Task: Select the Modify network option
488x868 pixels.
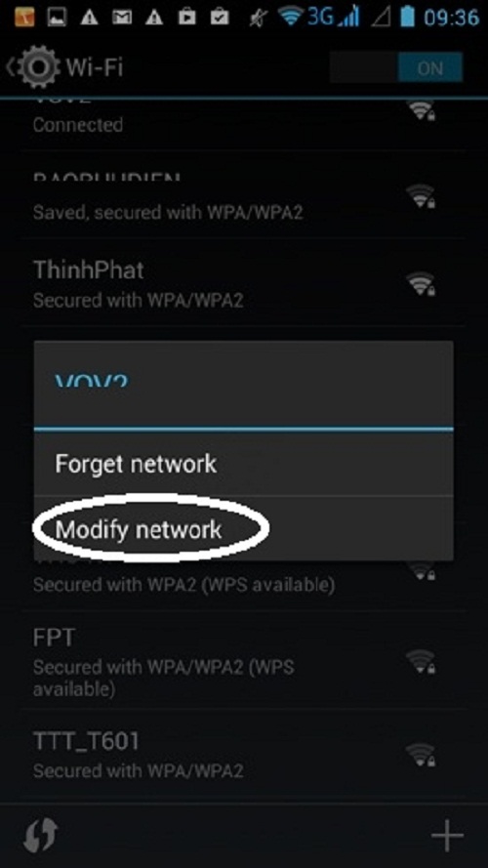Action: point(243,529)
